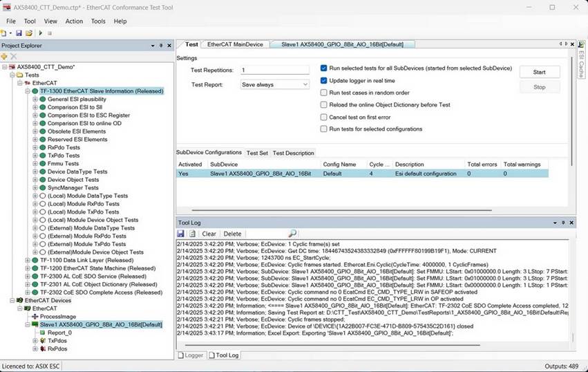Switch to the EtherCAT MainDevice tab
This screenshot has height=372, width=588.
235,44
